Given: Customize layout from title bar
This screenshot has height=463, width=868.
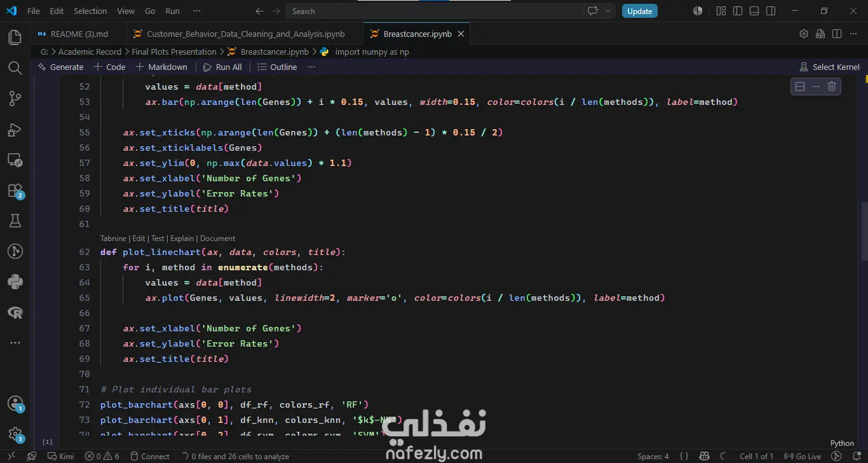Looking at the screenshot, I should 721,11.
